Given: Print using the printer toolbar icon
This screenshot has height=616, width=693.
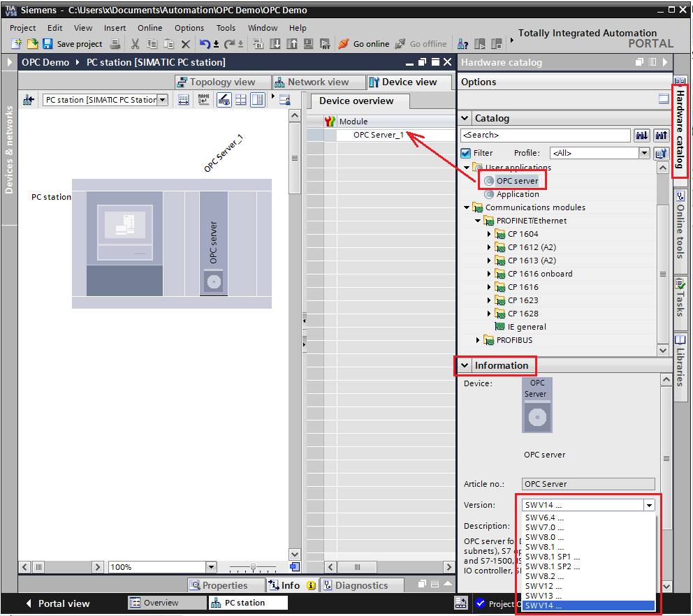Looking at the screenshot, I should (x=115, y=44).
